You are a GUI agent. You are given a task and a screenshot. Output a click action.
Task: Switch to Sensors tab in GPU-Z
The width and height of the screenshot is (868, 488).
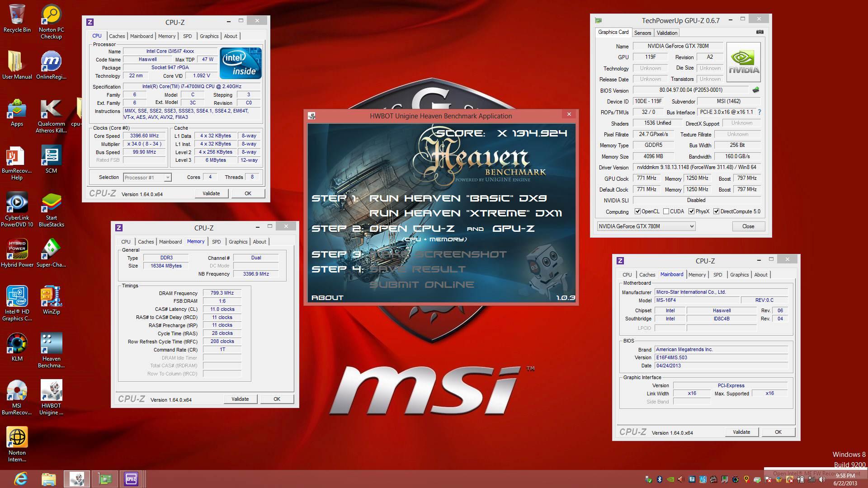642,33
